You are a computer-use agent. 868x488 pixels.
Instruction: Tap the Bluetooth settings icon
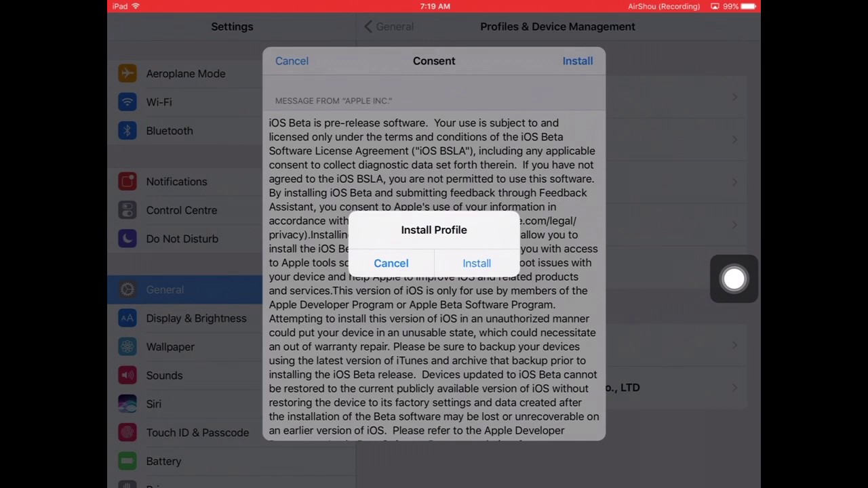tap(127, 130)
